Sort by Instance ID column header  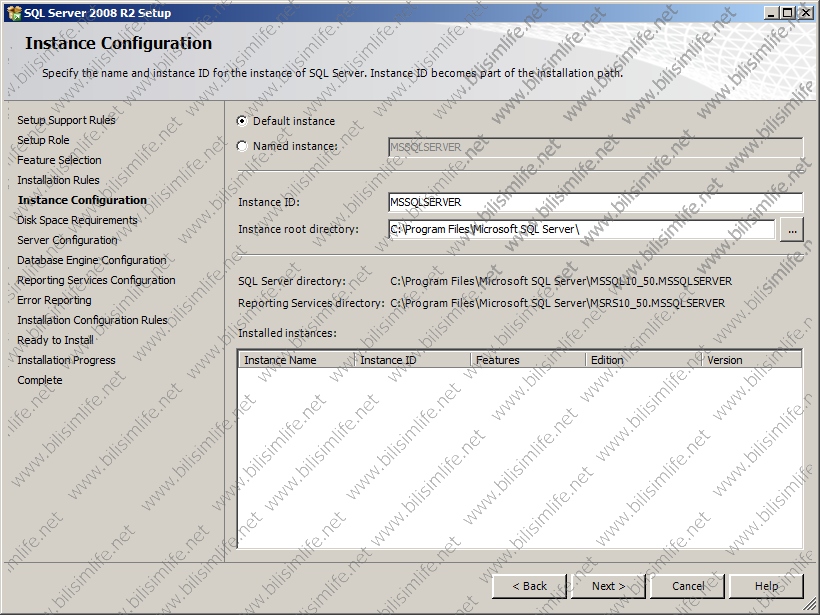[x=413, y=360]
